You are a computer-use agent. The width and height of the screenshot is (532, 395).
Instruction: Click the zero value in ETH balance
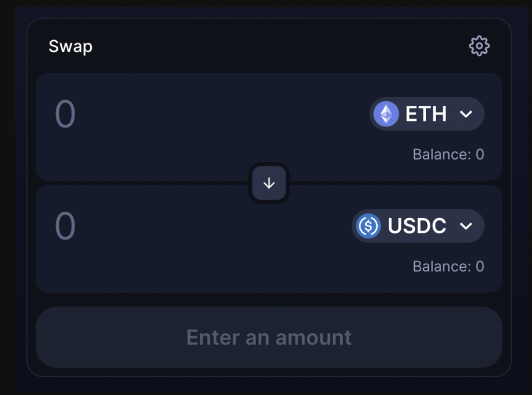tap(480, 154)
